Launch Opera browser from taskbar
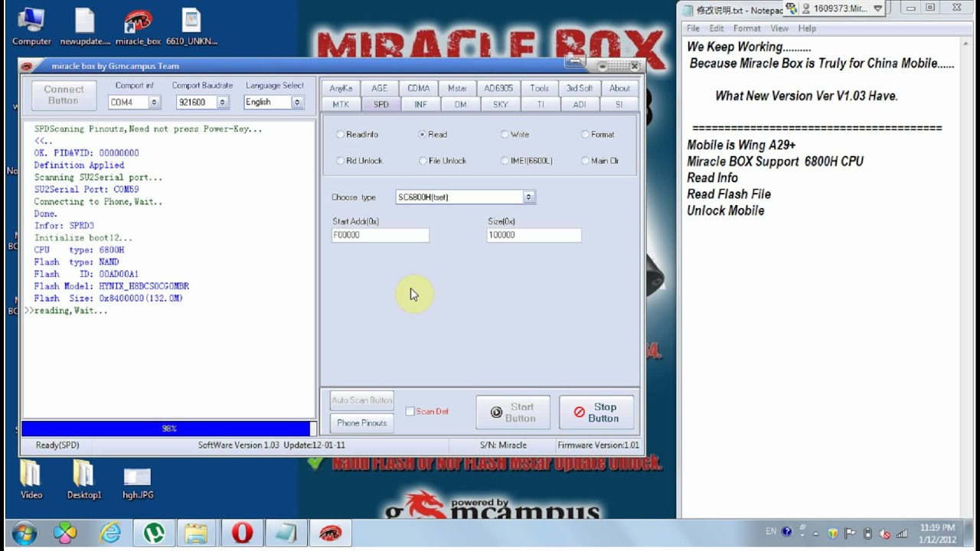980x551 pixels. 242,533
